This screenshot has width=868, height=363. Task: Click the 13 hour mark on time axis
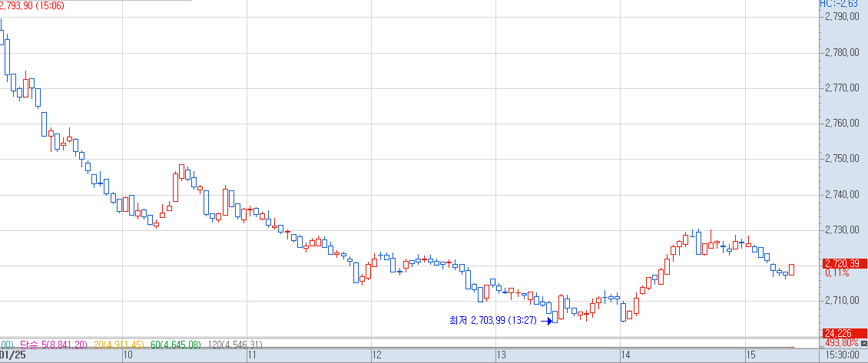coord(502,355)
